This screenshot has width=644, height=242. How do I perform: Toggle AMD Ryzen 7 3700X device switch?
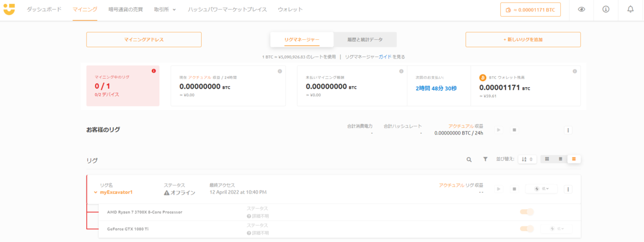point(527,212)
